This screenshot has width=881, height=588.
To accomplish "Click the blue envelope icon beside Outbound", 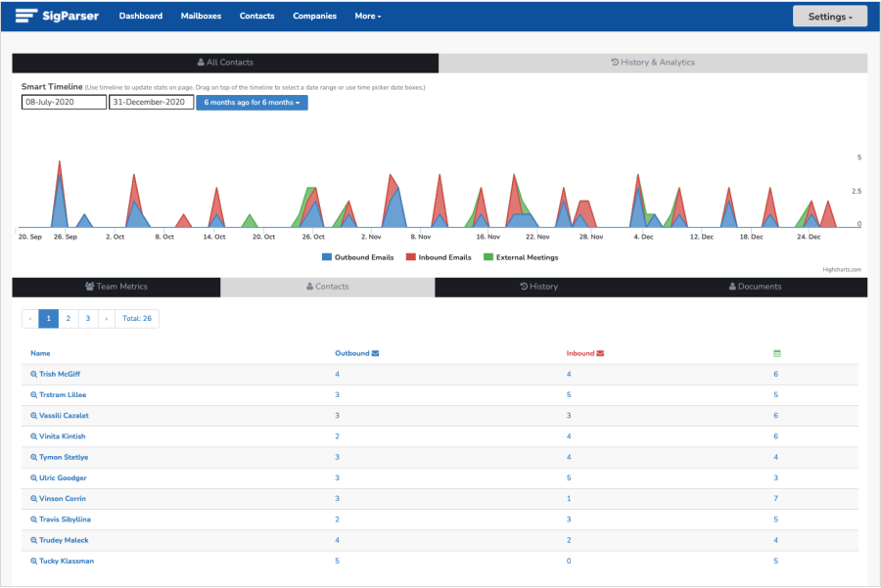I will pos(375,353).
